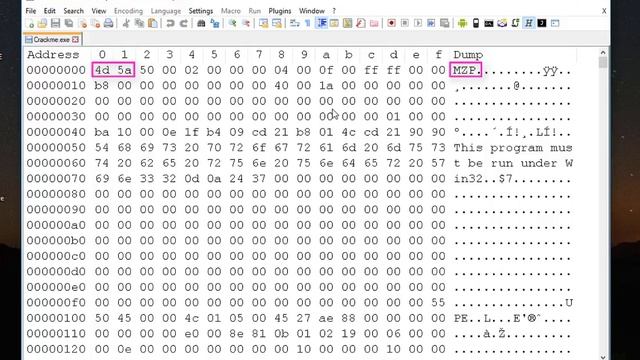Click hex byte 4d in row 00000000
Viewport: 640px width, 360px height.
(x=102, y=70)
